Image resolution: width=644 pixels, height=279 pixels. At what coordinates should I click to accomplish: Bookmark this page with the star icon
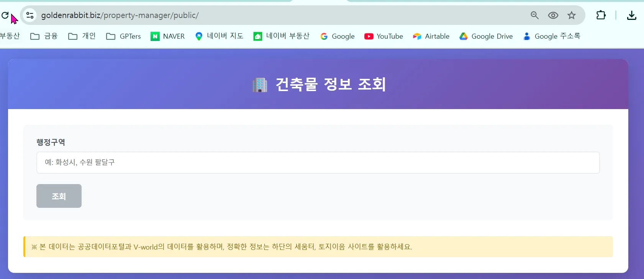(572, 15)
